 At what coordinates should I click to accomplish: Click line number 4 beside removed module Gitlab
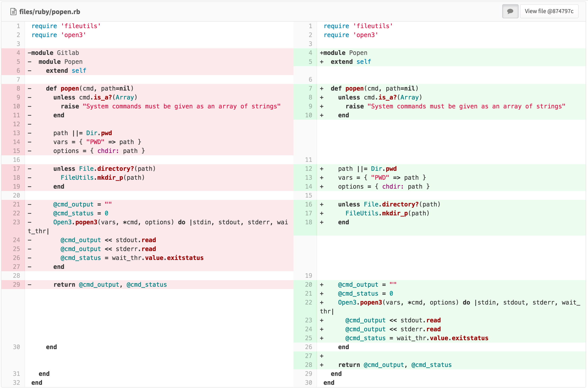18,53
